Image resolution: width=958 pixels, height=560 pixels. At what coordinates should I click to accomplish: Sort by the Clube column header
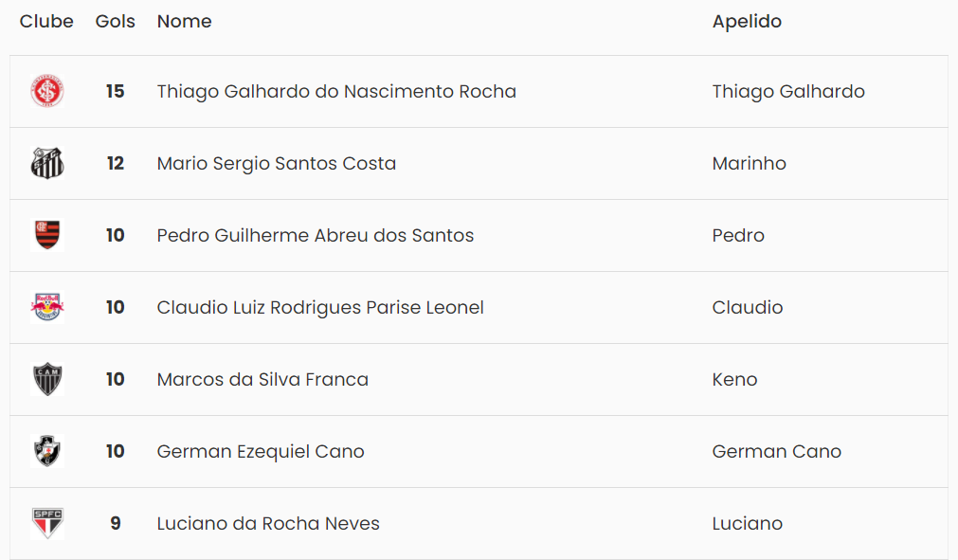tap(46, 21)
